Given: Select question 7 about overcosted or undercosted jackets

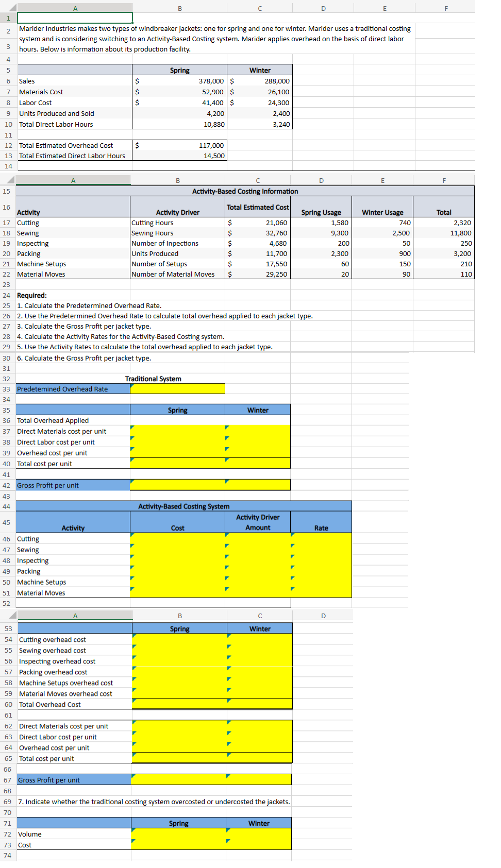Looking at the screenshot, I should pyautogui.click(x=154, y=802).
